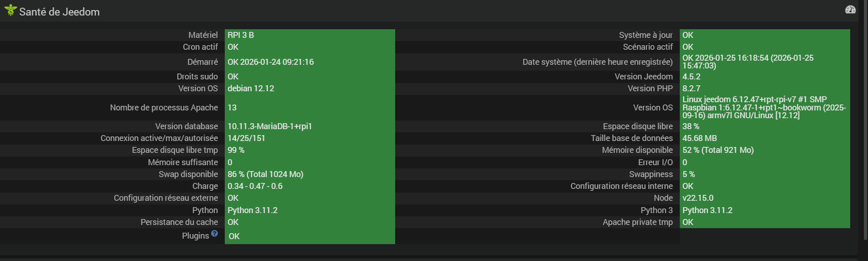The image size is (868, 261).
Task: Click the Plugins help question mark icon
Action: coord(215,234)
